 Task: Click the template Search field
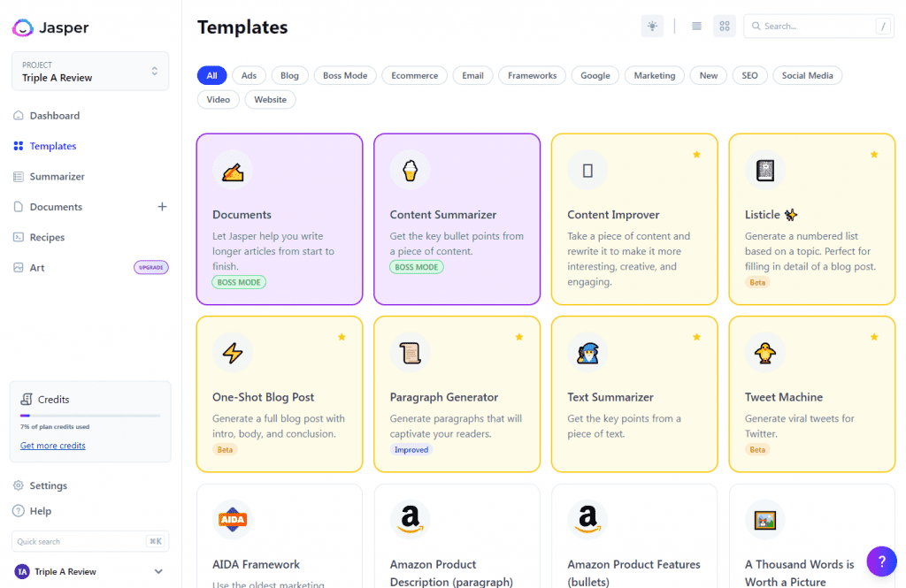pos(818,26)
